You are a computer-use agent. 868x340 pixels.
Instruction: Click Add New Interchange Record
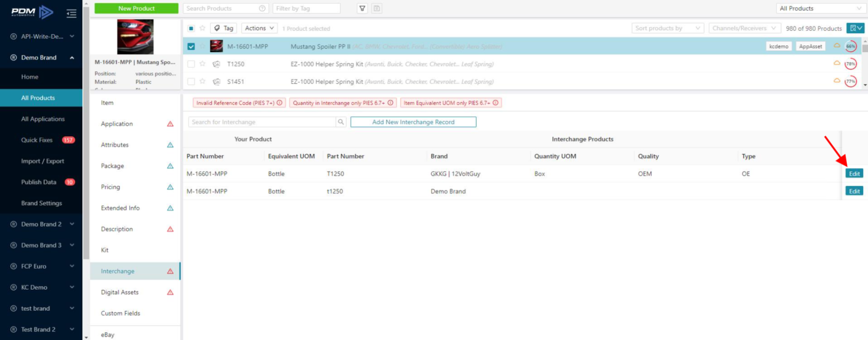pyautogui.click(x=413, y=122)
